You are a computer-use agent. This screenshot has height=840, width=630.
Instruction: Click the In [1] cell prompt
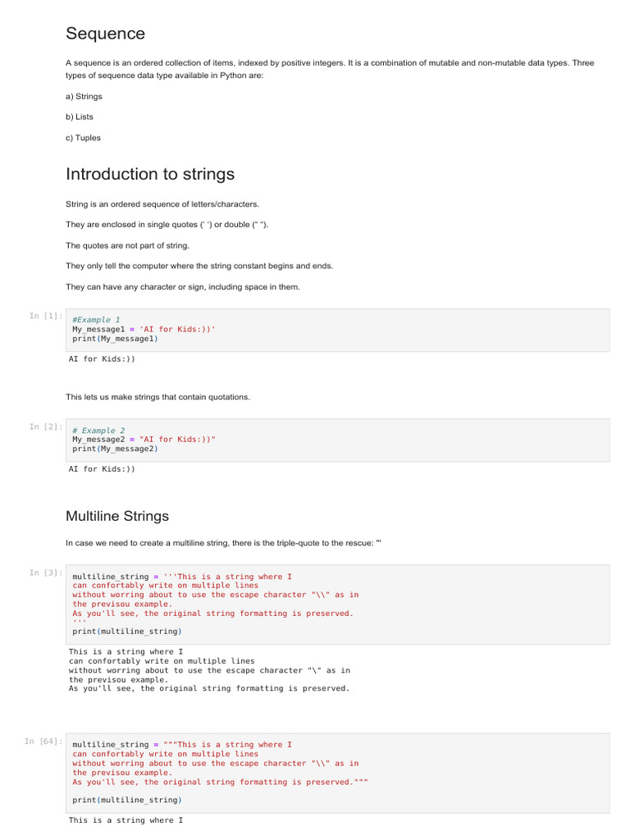tap(45, 316)
